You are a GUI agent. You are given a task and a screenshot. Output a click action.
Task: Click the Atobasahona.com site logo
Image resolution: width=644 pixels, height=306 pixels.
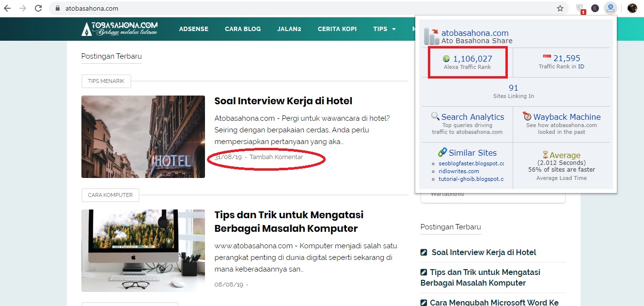point(120,29)
